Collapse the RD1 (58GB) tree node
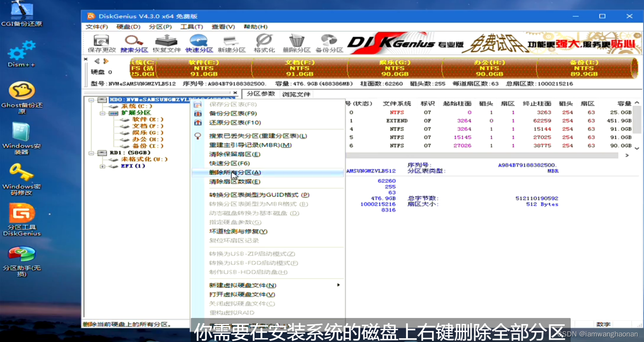This screenshot has height=342, width=644. [x=91, y=153]
